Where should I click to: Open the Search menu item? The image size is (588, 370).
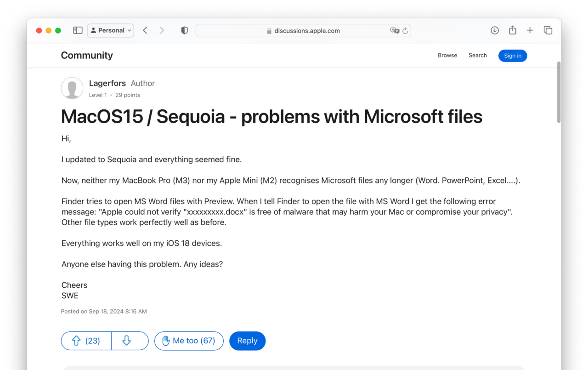click(478, 55)
